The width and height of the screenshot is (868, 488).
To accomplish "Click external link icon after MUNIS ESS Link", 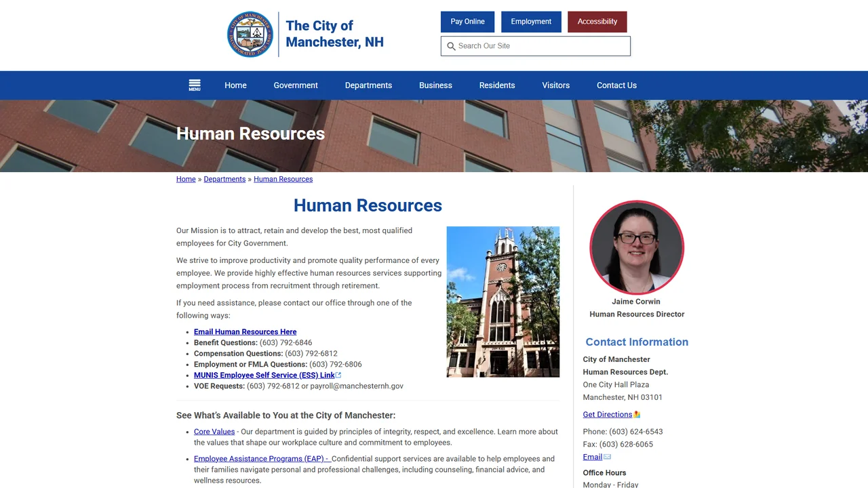I will [338, 375].
